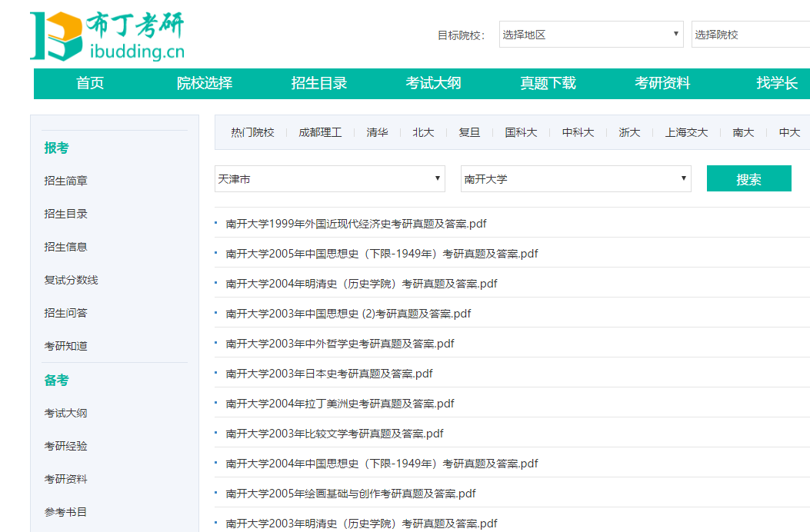The image size is (810, 532).
Task: Open 真题下载 in the navigation bar
Action: (548, 83)
